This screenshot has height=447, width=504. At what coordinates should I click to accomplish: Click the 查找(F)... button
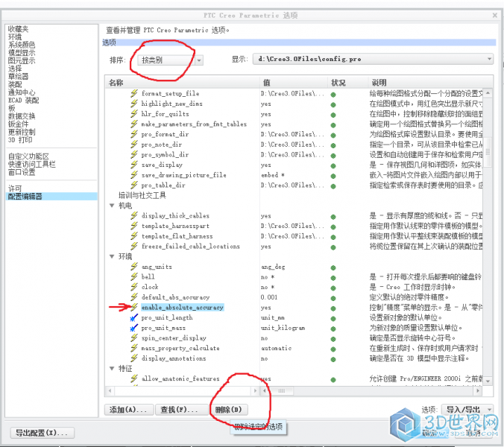[182, 410]
